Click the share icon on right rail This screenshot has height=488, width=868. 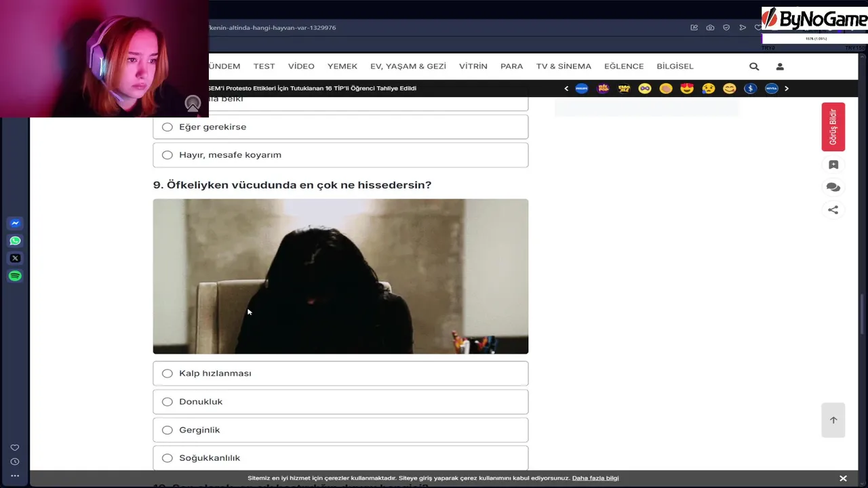coord(833,210)
